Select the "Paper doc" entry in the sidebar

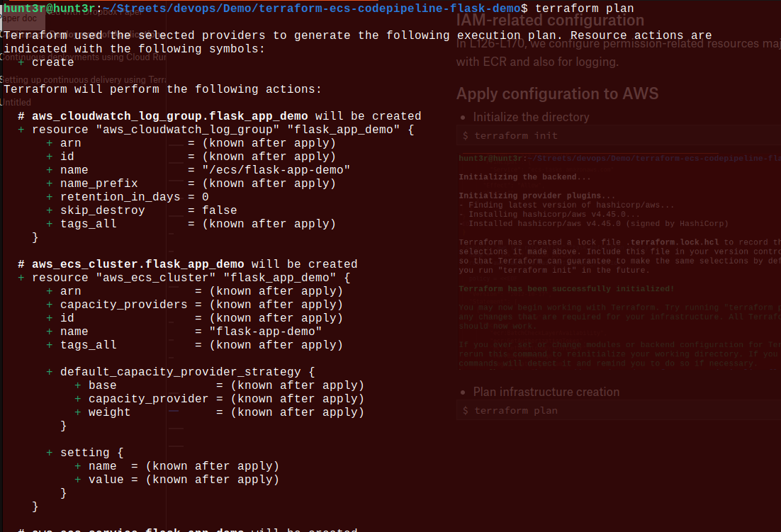[x=23, y=19]
